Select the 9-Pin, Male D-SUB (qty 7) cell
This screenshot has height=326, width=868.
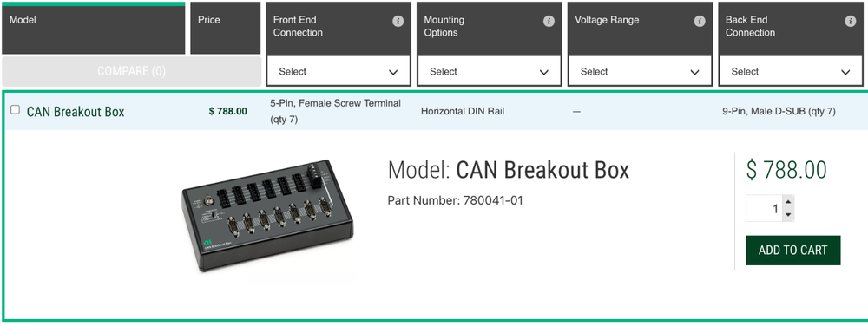(x=779, y=111)
